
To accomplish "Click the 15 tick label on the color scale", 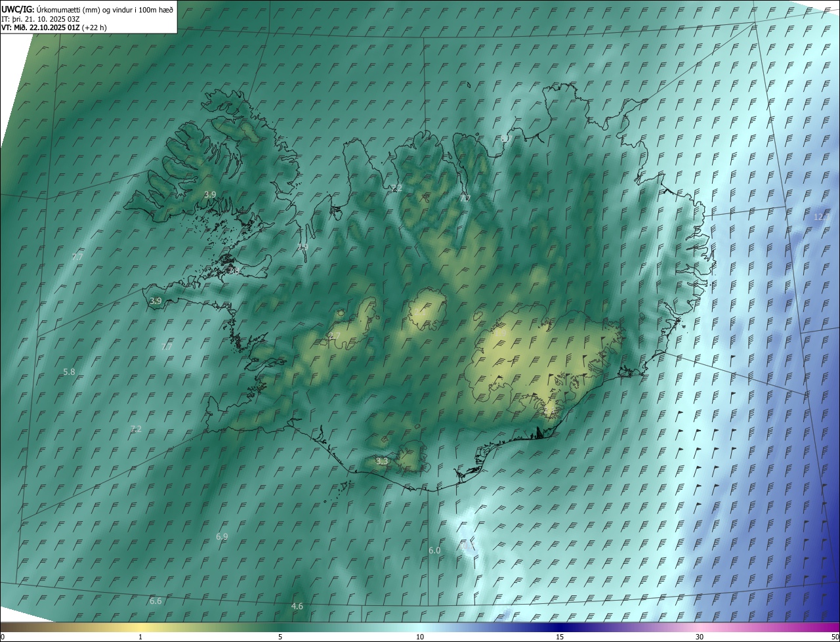I will (560, 637).
